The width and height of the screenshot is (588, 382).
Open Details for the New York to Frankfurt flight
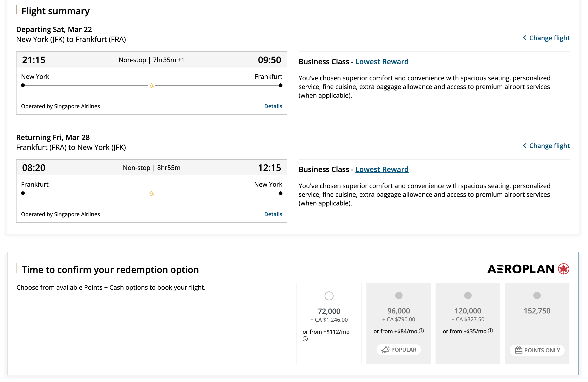click(x=273, y=106)
